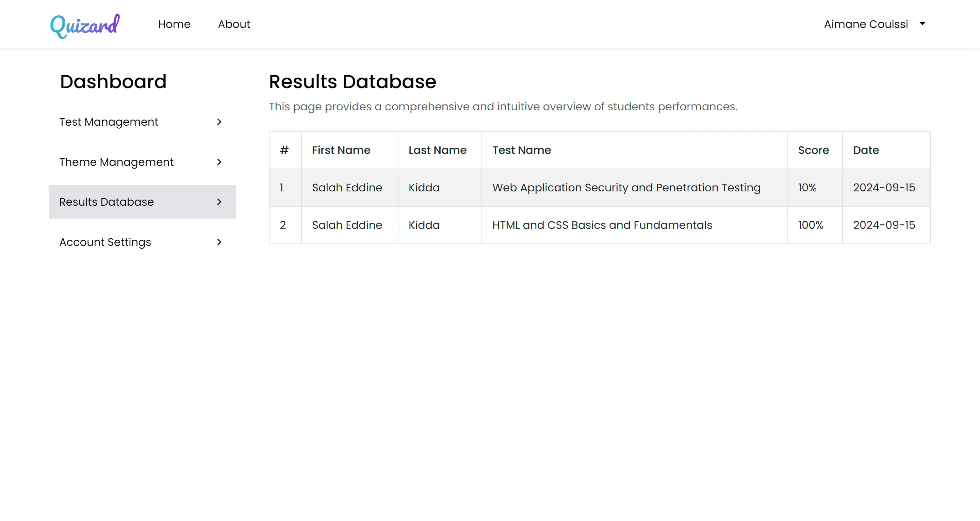The width and height of the screenshot is (980, 521).
Task: Click the 2024-09-15 date in row 2
Action: pos(884,225)
